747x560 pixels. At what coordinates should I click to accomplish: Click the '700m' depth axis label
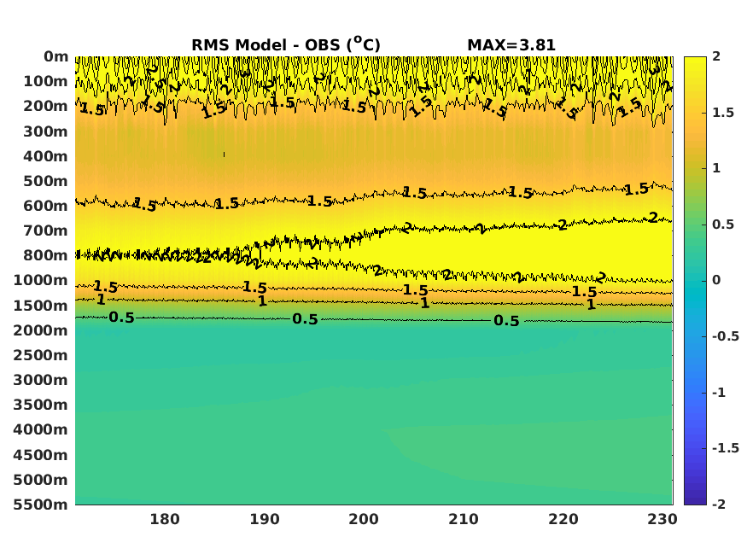(46, 230)
